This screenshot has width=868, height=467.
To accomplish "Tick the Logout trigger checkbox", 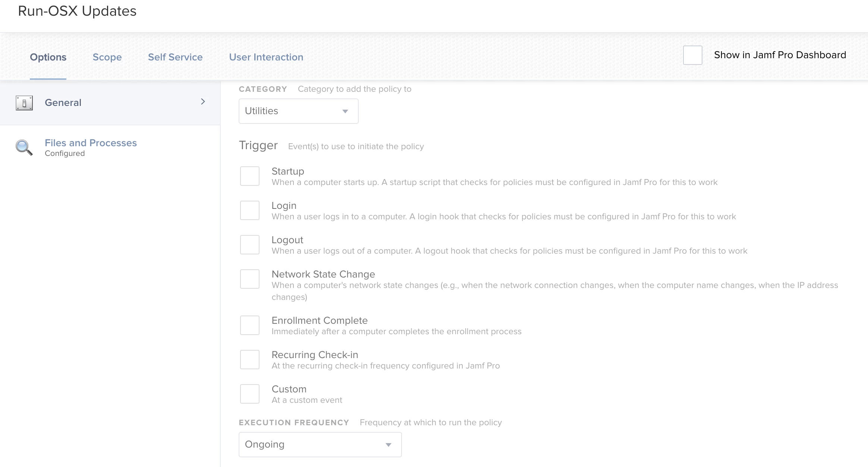I will [x=250, y=245].
